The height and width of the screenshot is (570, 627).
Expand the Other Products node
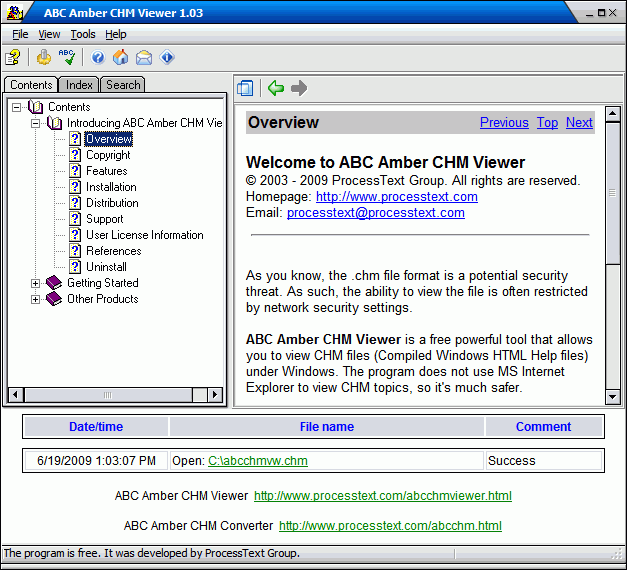tap(35, 299)
